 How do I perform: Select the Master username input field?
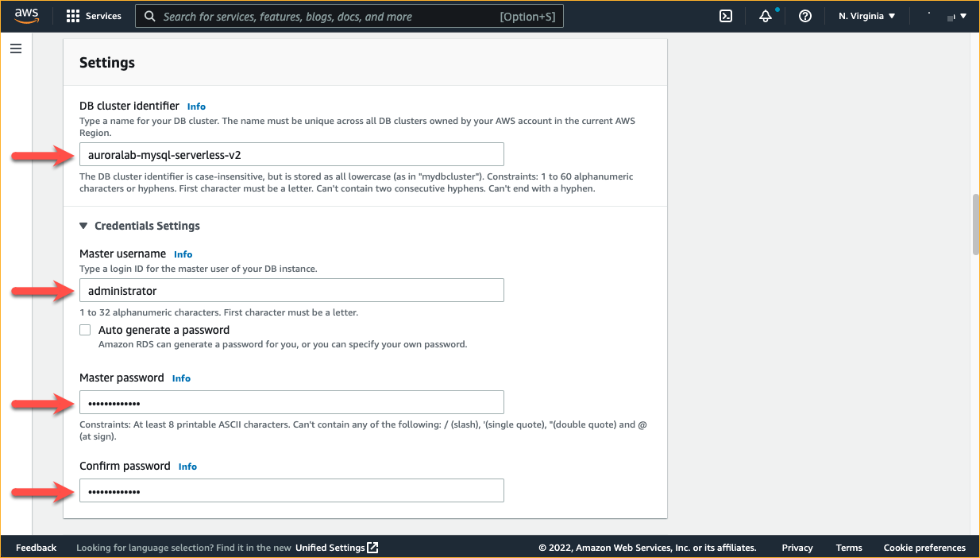tap(291, 289)
